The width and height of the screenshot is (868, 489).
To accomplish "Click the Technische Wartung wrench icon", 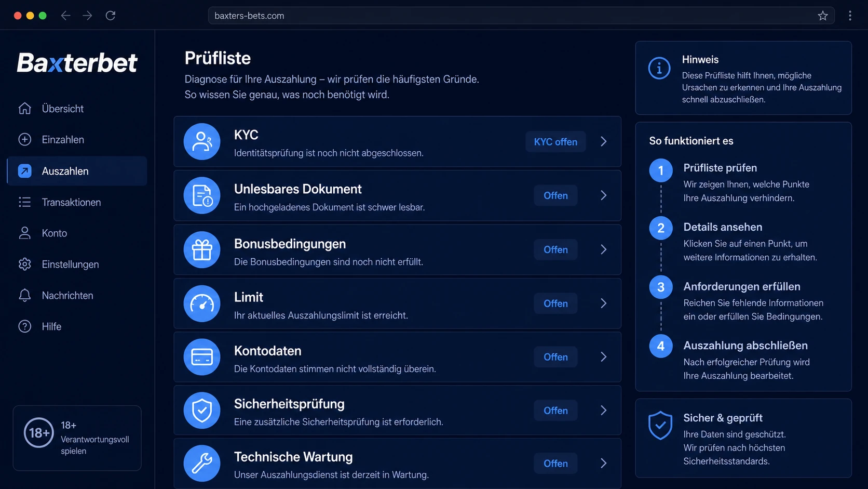I will pos(202,464).
